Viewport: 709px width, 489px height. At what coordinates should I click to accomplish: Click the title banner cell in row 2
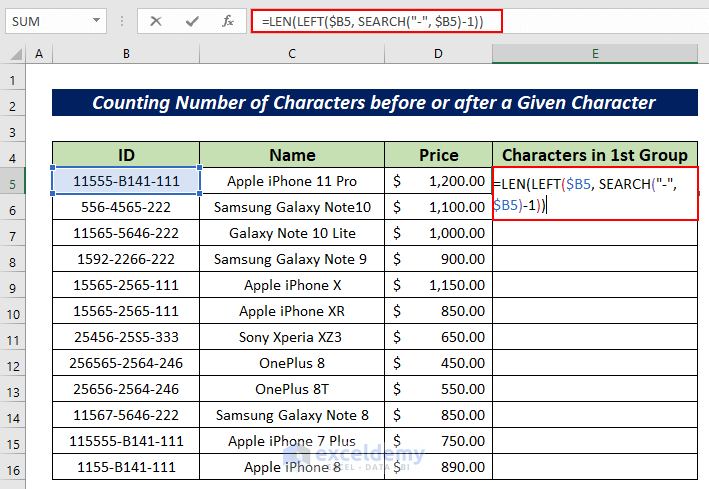[375, 103]
